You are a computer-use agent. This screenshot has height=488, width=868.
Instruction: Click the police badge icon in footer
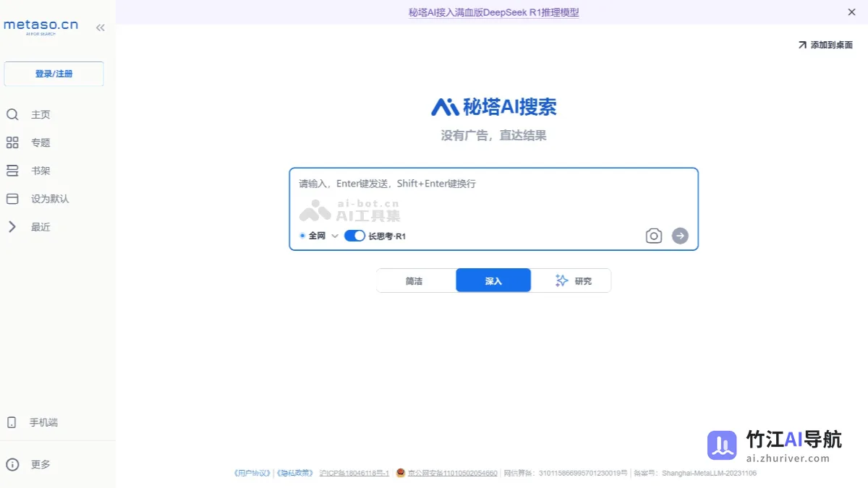click(400, 473)
